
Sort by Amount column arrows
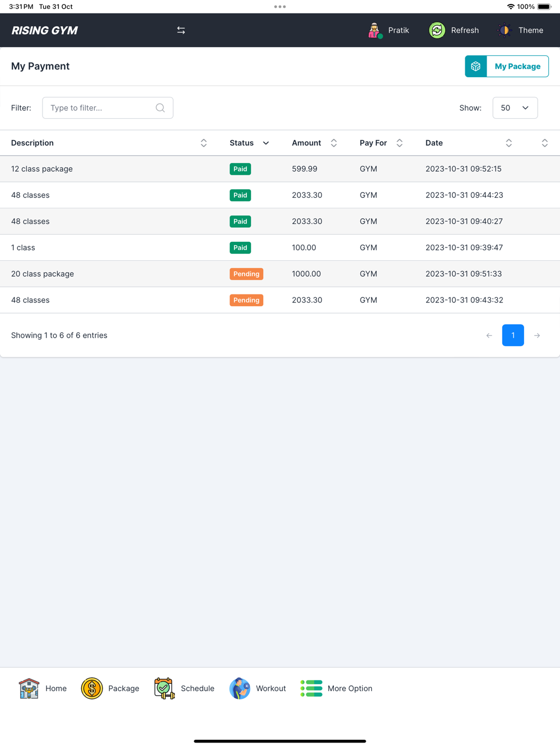click(x=334, y=143)
